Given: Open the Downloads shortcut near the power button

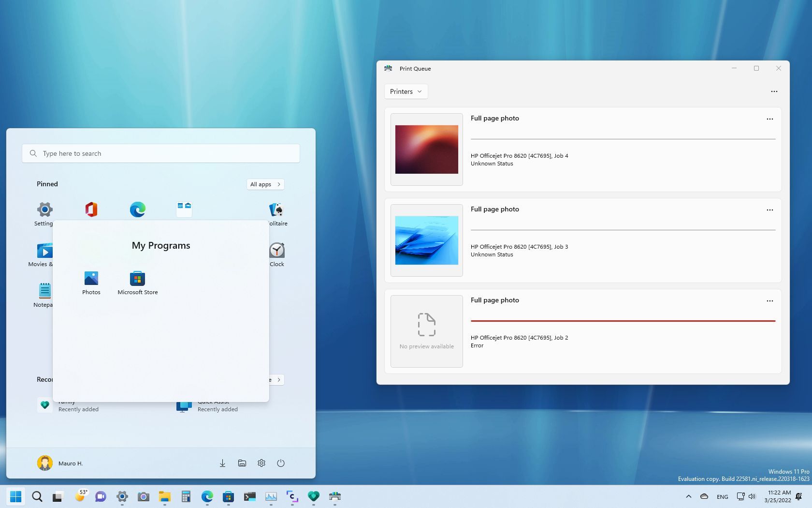Looking at the screenshot, I should click(222, 463).
